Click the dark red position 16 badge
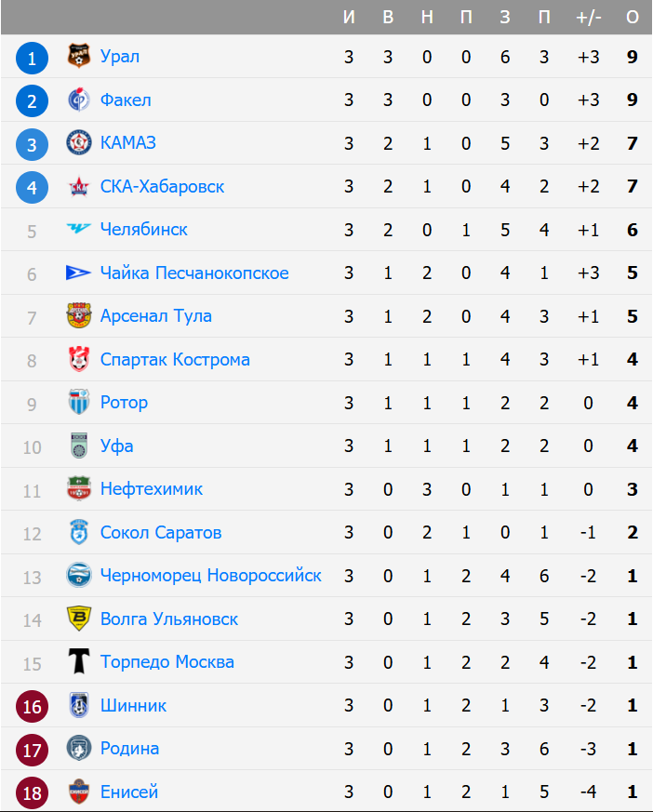This screenshot has height=812, width=653. [x=32, y=707]
